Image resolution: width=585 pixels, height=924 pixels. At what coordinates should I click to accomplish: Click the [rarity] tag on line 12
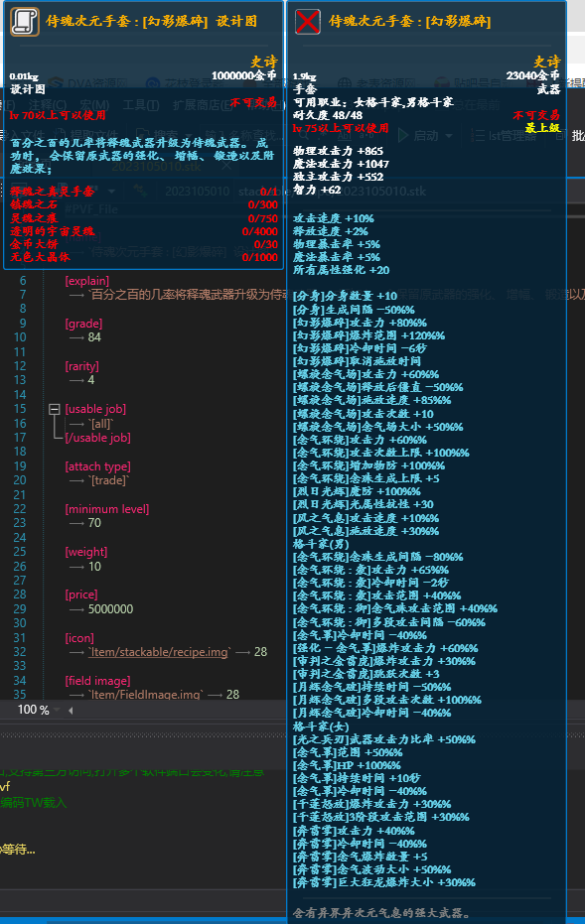click(x=82, y=366)
